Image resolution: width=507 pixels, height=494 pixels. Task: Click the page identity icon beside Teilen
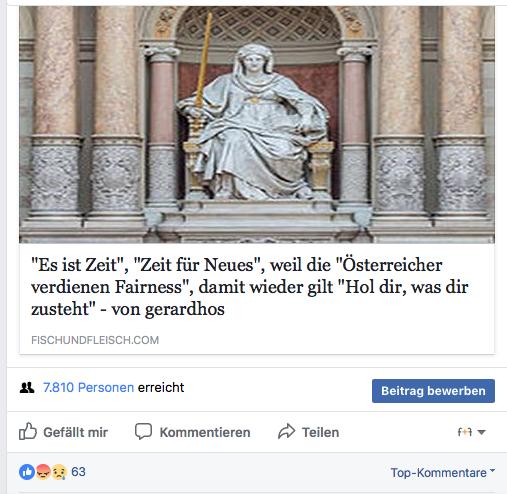click(465, 432)
